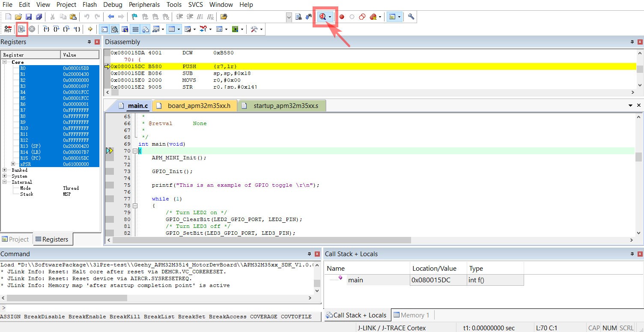The image size is (644, 332).
Task: Toggle the Registers Window toolbar button
Action: (135, 29)
